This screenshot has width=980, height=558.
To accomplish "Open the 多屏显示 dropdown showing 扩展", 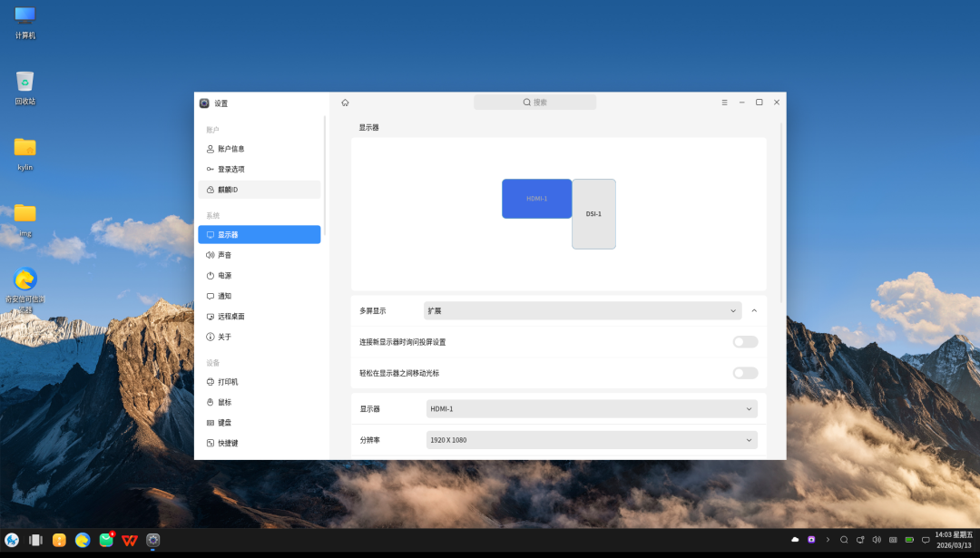I will point(583,310).
